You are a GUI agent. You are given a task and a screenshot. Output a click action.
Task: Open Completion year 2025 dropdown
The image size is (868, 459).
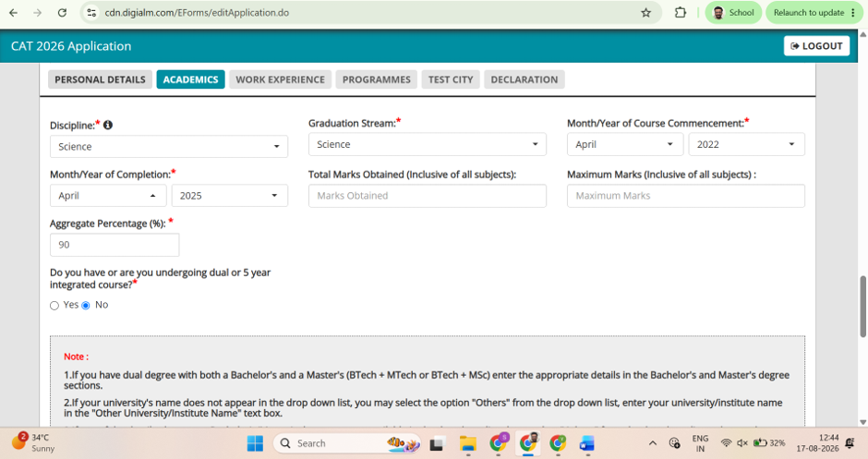230,196
